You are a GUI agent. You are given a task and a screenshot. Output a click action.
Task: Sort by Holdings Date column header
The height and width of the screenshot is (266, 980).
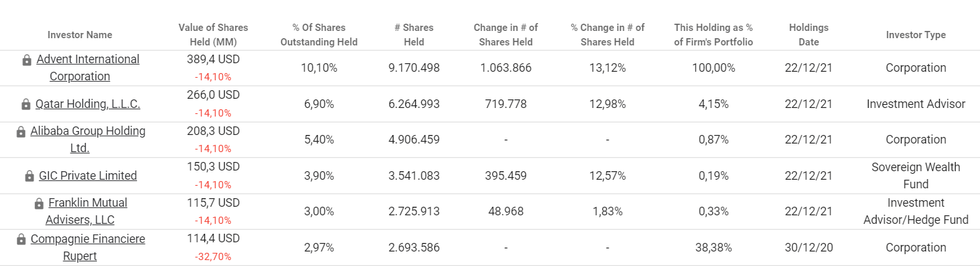coord(808,35)
